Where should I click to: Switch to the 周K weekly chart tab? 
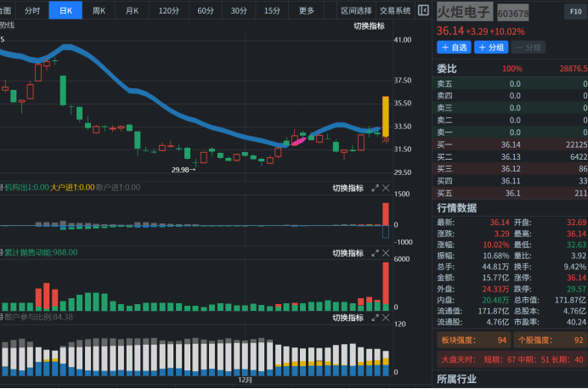point(99,11)
